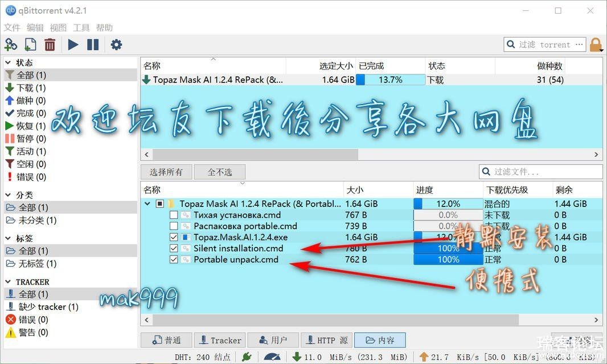The image size is (607, 364).
Task: Collapse the 分类 sidebar section
Action: 8,195
